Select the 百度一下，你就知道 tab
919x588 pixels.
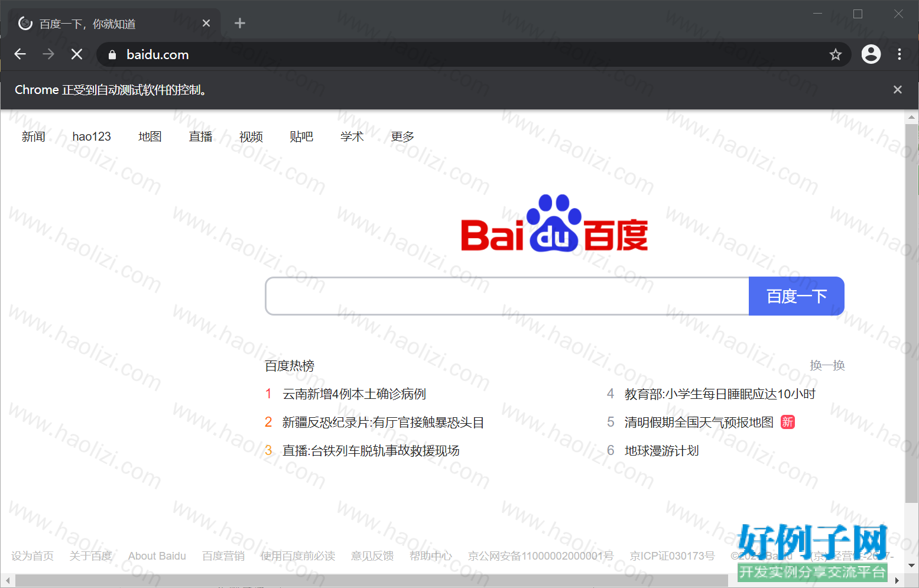[x=115, y=24]
